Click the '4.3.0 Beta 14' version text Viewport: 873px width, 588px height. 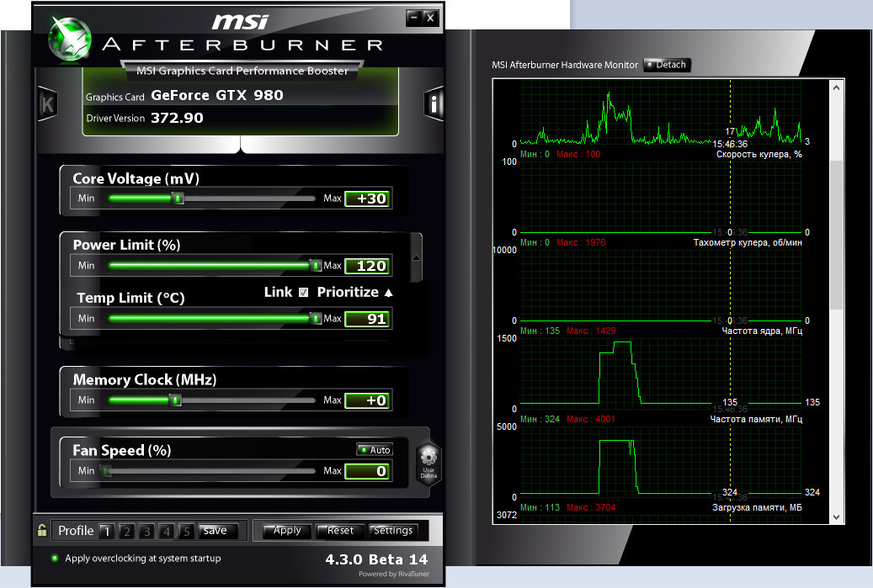[376, 559]
